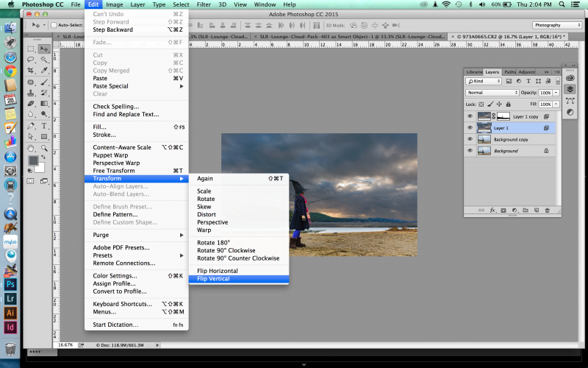Image resolution: width=588 pixels, height=368 pixels.
Task: Select the Eyedropper tool
Action: (44, 70)
